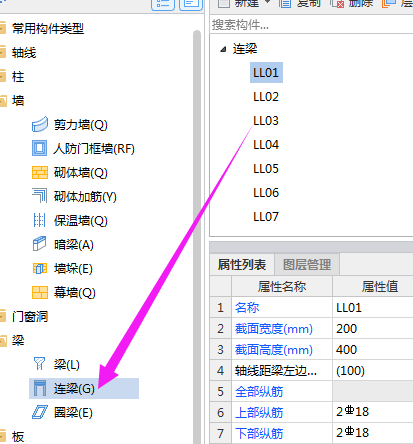Choose the 砌体墙(Q) masonry wall icon
Viewport: 413px width, 444px height.
(x=40, y=173)
